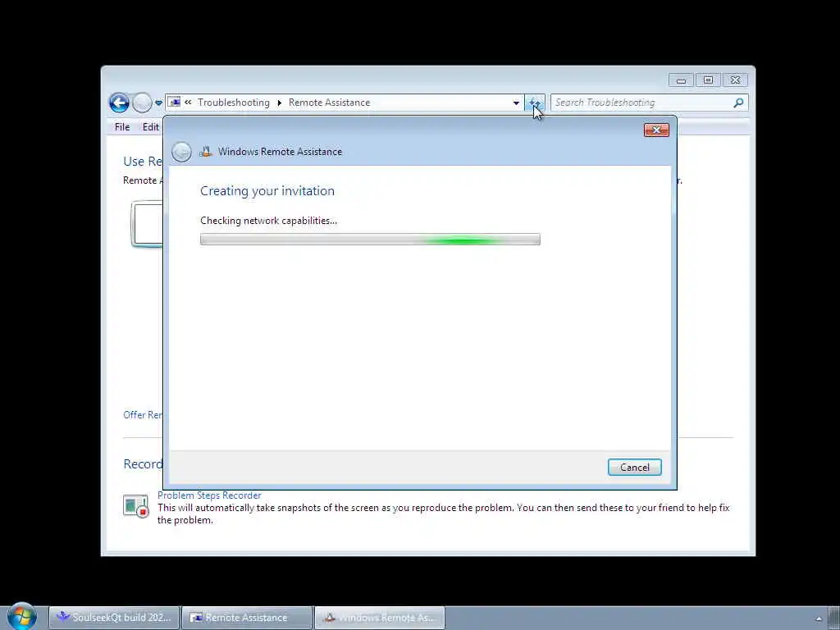840x630 pixels.
Task: Open the address bar history dropdown
Action: [x=516, y=103]
